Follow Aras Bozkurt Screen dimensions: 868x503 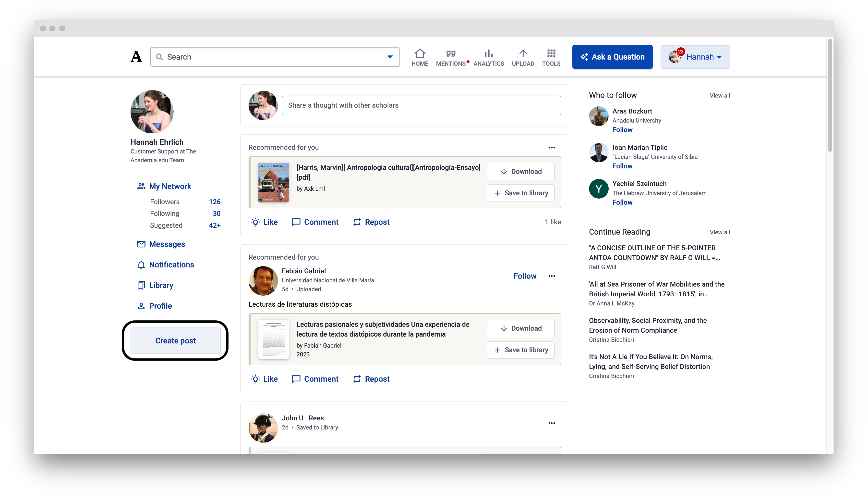[622, 130]
